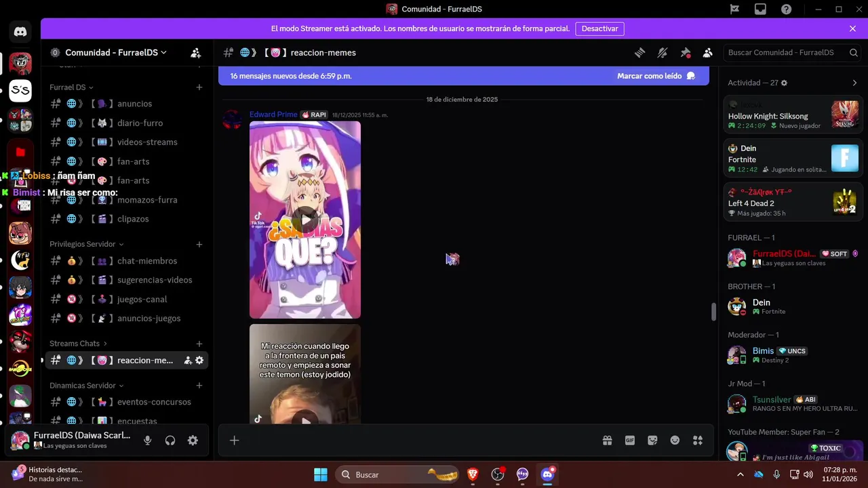
Task: Open Dein Fortnite activity card
Action: pos(792,159)
